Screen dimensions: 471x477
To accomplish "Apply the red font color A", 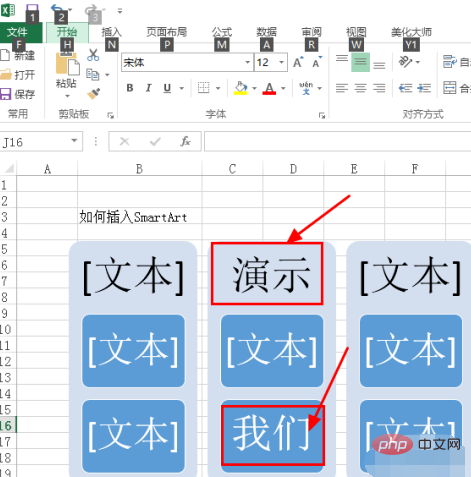I will [x=269, y=88].
